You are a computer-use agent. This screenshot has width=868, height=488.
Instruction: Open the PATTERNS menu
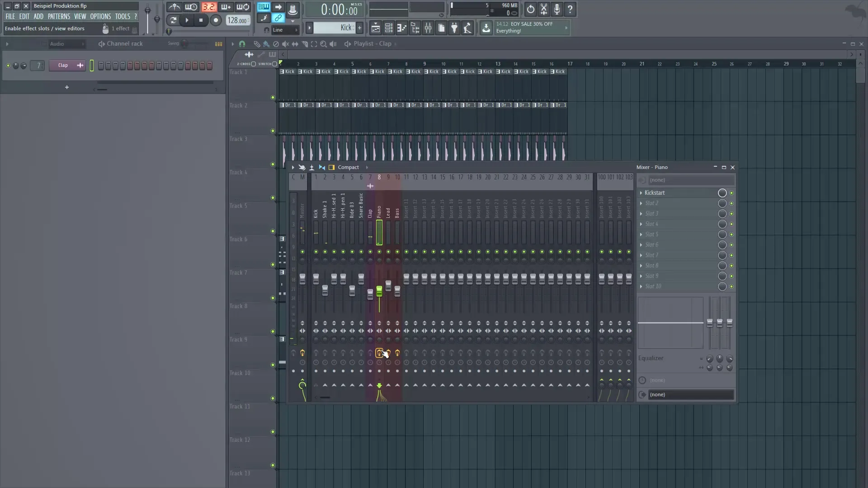click(59, 16)
